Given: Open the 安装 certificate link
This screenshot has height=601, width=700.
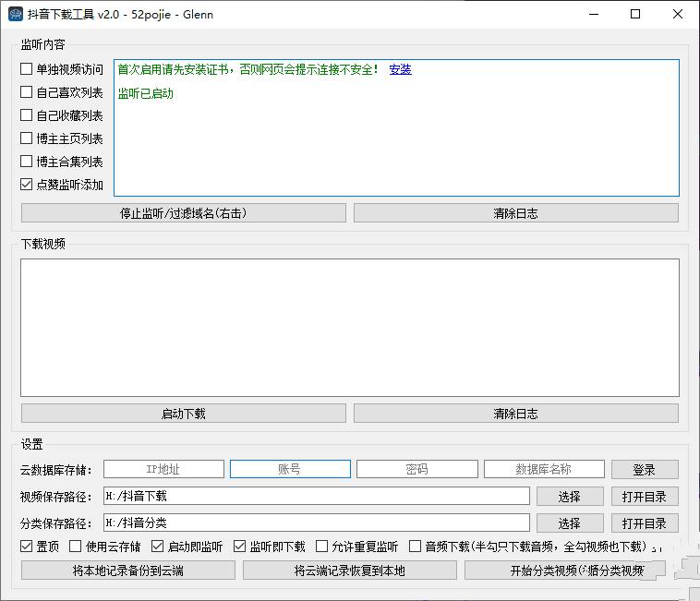Looking at the screenshot, I should pos(400,69).
